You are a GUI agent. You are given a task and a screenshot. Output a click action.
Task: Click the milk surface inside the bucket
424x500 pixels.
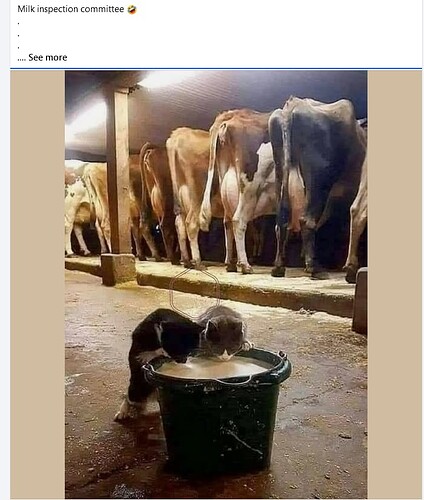(213, 368)
